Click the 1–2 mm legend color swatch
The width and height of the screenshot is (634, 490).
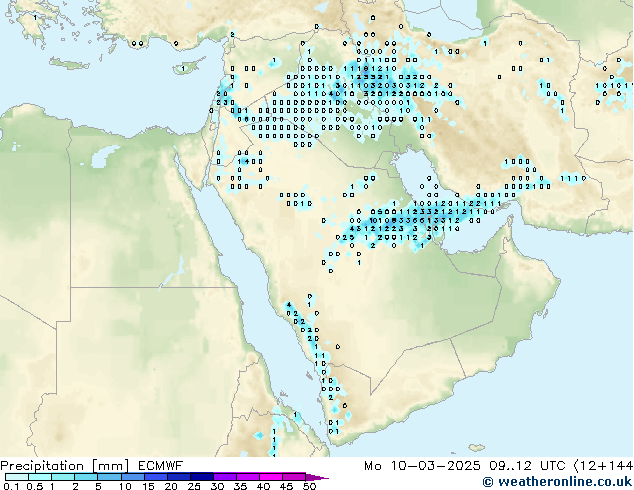coord(63,477)
